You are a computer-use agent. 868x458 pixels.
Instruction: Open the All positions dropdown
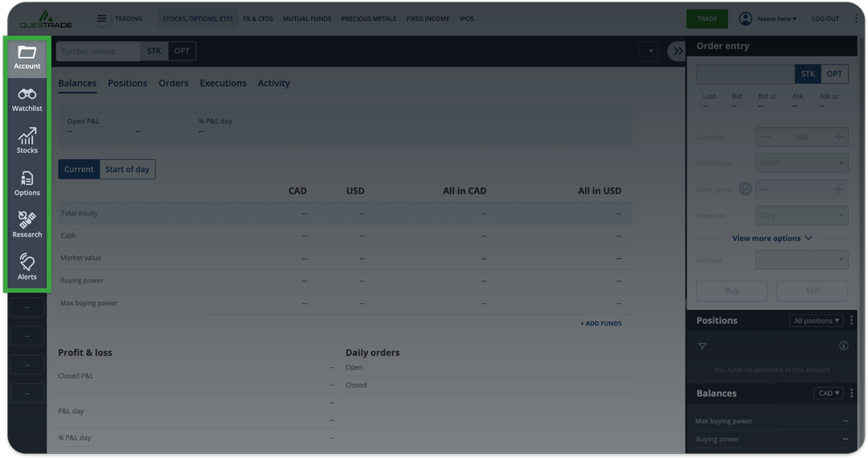click(817, 321)
